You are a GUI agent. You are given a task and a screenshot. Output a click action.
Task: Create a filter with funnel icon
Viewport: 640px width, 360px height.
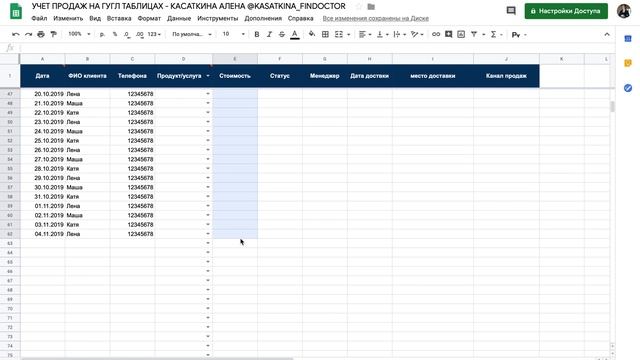click(474, 35)
